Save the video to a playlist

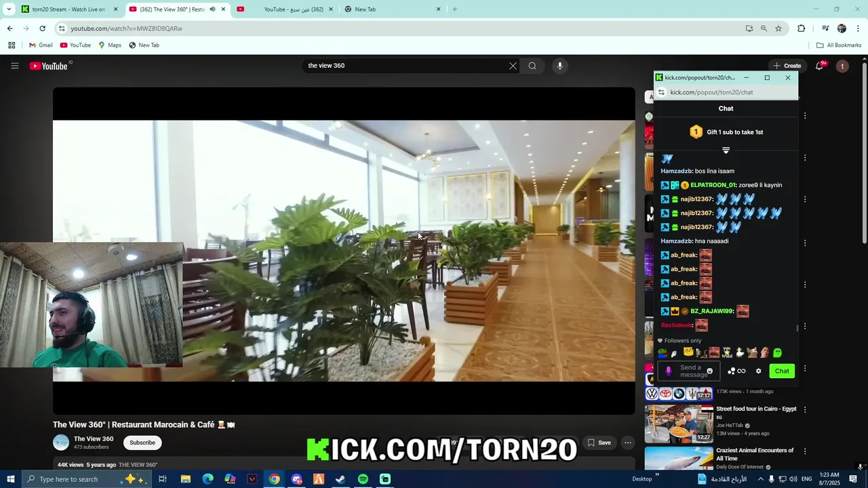coord(599,443)
